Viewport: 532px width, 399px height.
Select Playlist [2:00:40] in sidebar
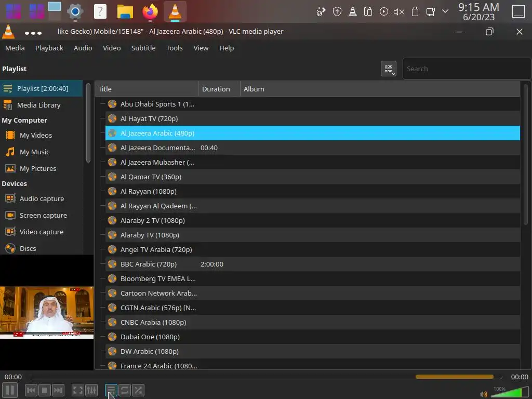click(x=42, y=88)
